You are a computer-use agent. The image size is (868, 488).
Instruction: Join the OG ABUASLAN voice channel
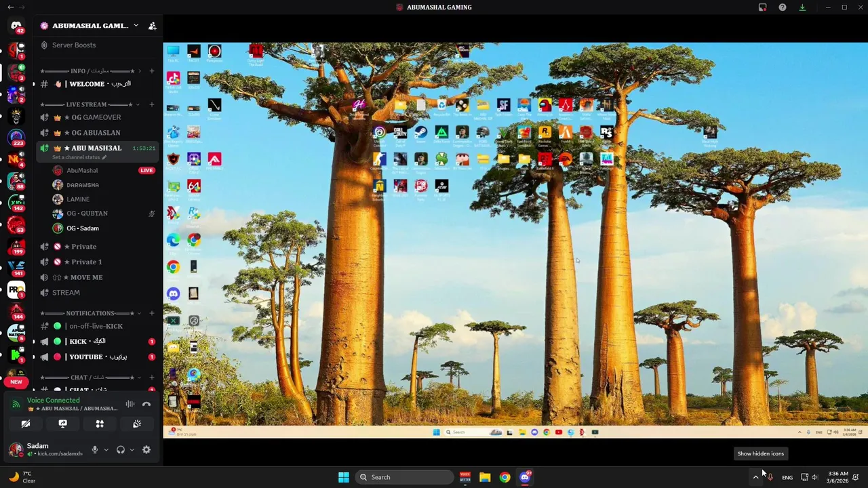click(98, 133)
